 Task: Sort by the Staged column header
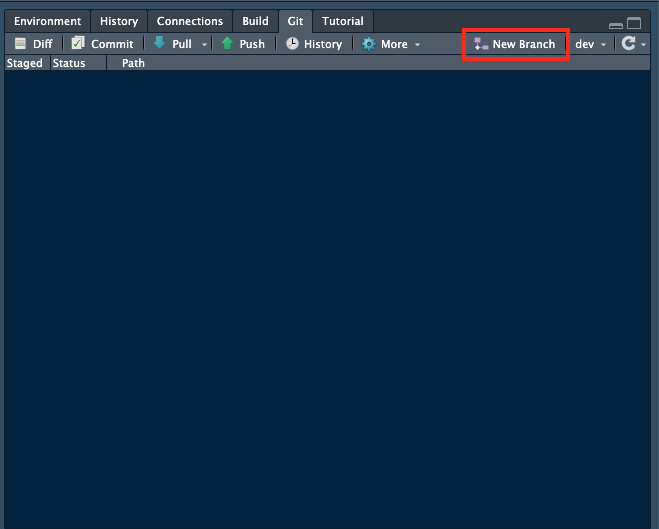tap(25, 63)
